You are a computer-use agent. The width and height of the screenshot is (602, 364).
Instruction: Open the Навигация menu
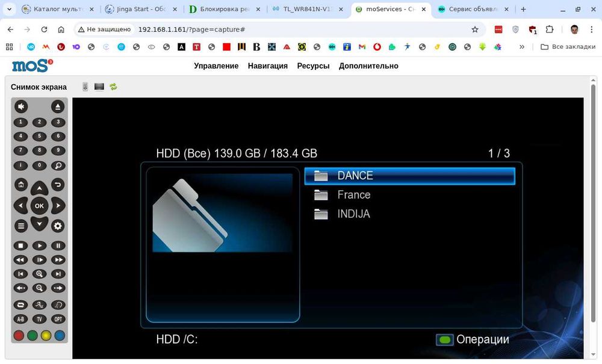268,66
